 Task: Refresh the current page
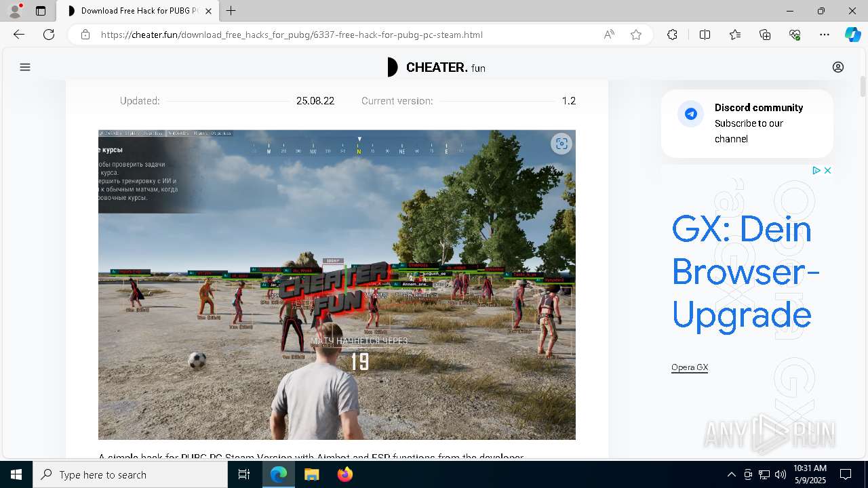[49, 35]
